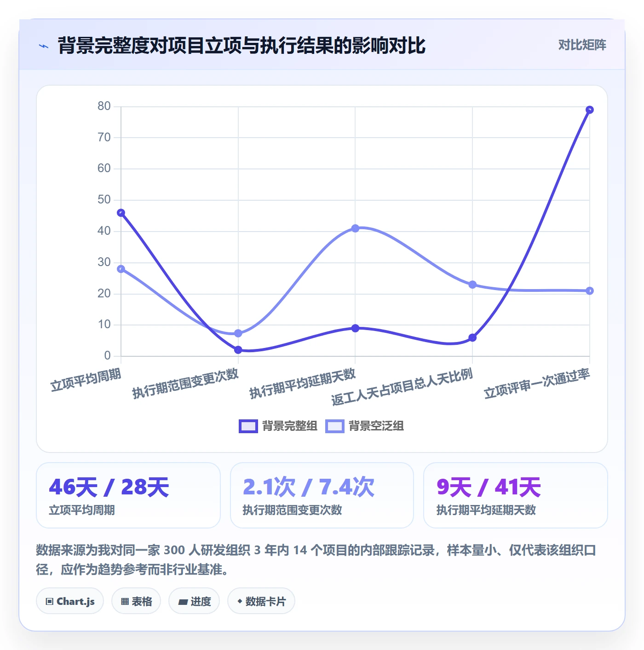Click the 执行期范围变更次数 caption in the stat card
Screen dimensions: 644x650
(293, 510)
